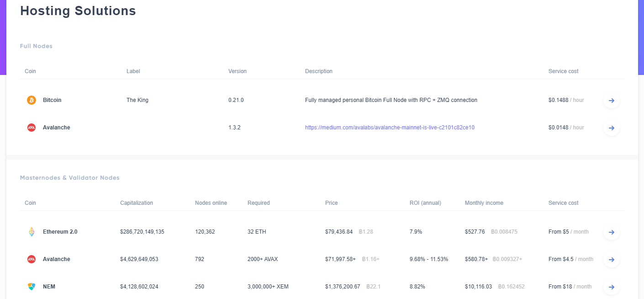The width and height of the screenshot is (644, 299).
Task: Click the Required column header
Action: click(x=259, y=203)
